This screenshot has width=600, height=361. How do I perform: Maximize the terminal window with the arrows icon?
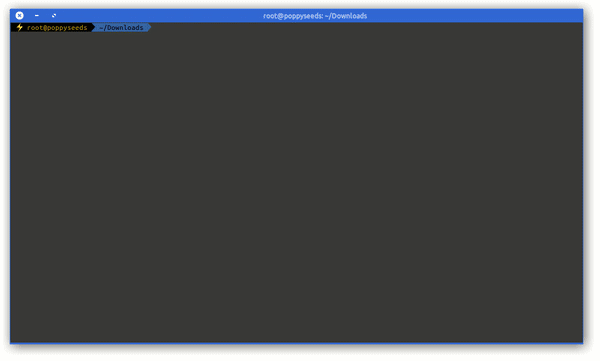(x=54, y=16)
